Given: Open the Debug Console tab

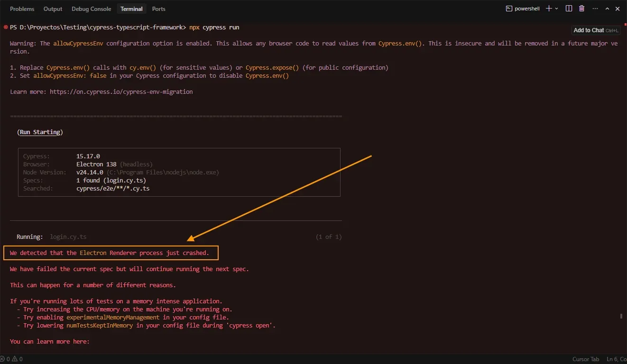Looking at the screenshot, I should pos(91,9).
